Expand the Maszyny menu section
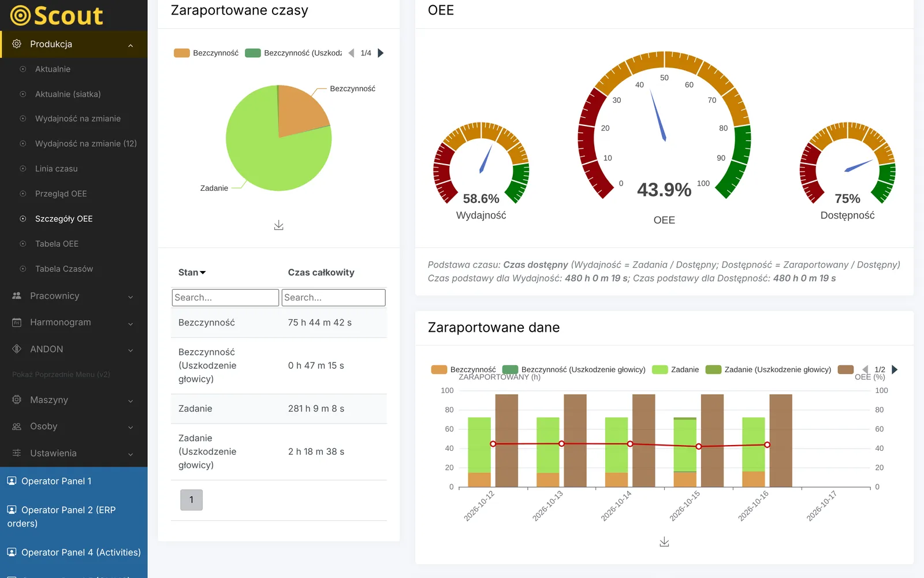Image resolution: width=924 pixels, height=578 pixels. (x=131, y=401)
